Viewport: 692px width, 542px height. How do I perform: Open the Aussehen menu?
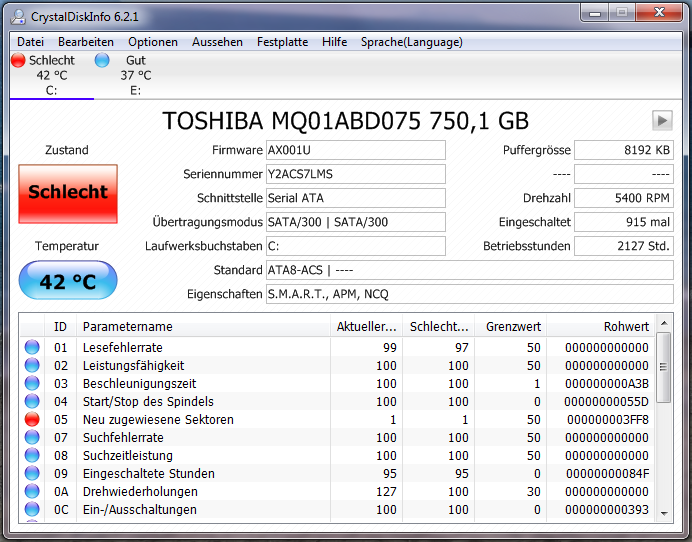pyautogui.click(x=217, y=42)
